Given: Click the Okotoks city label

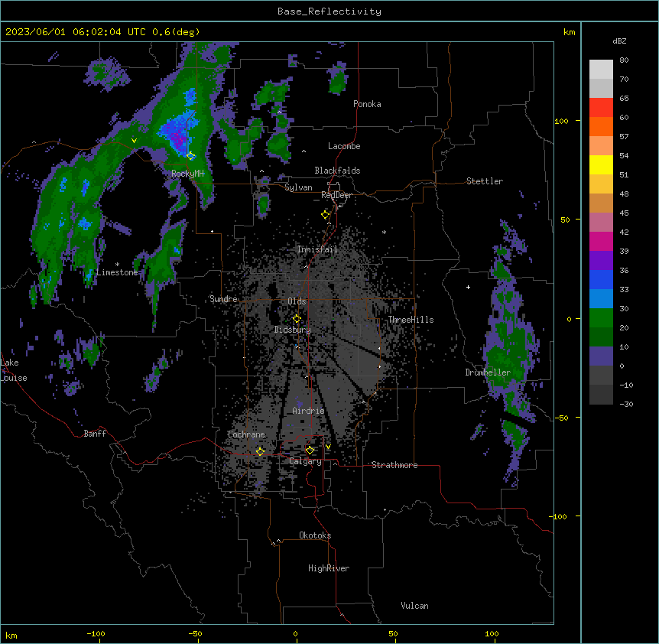Looking at the screenshot, I should point(315,535).
